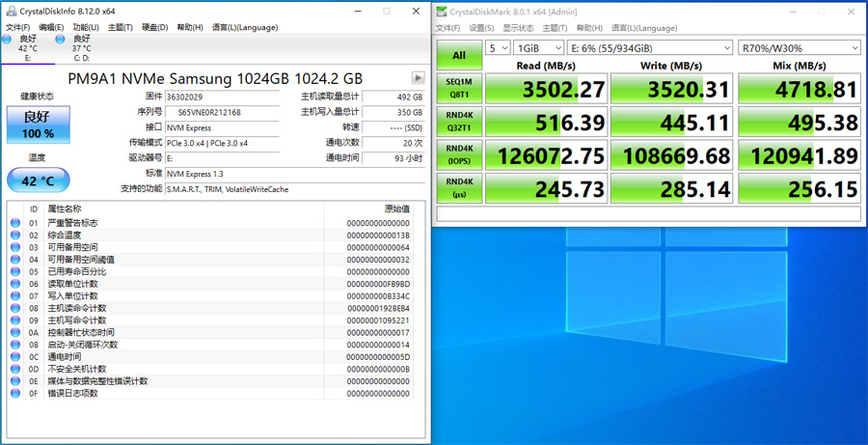Select the C: D: drive status orb

tap(60, 39)
